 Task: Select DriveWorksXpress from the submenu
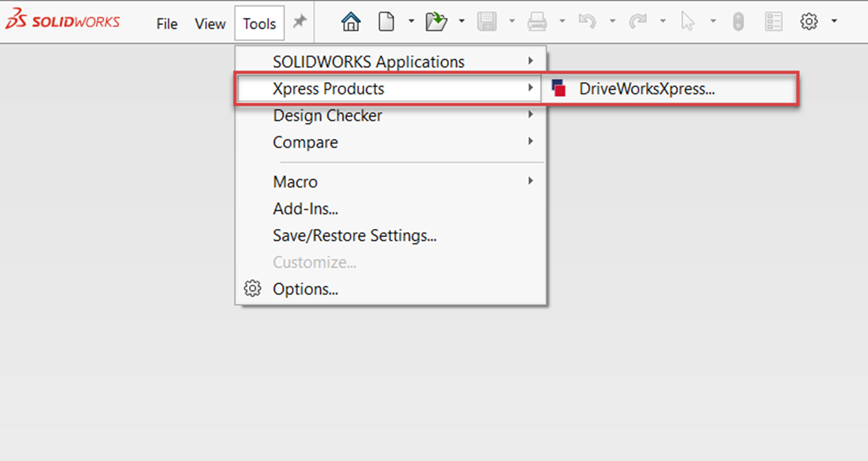coord(647,89)
